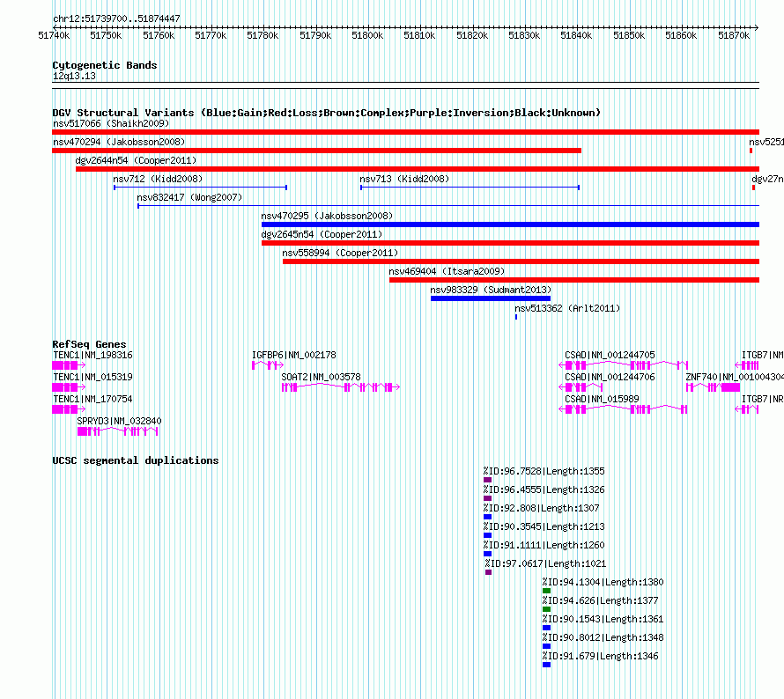Click the blue duplication box %ID:91.679 Length:1346
784x699 pixels.
pyautogui.click(x=546, y=665)
